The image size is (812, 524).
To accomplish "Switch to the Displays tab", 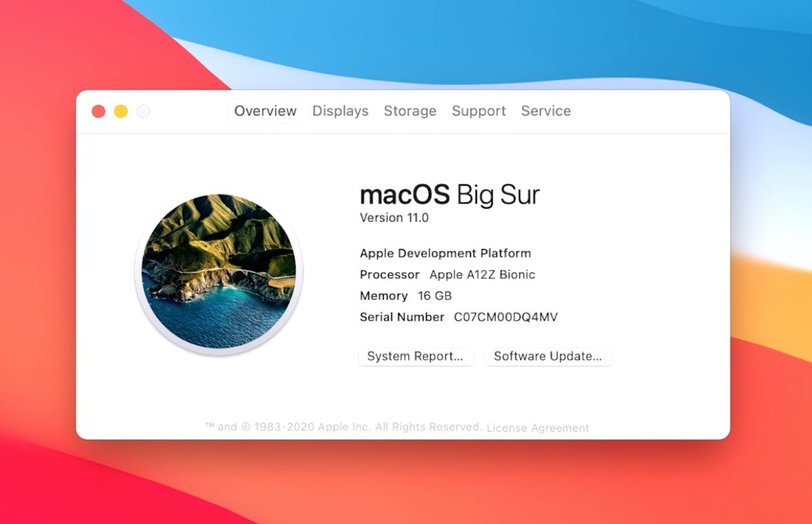I will 340,111.
